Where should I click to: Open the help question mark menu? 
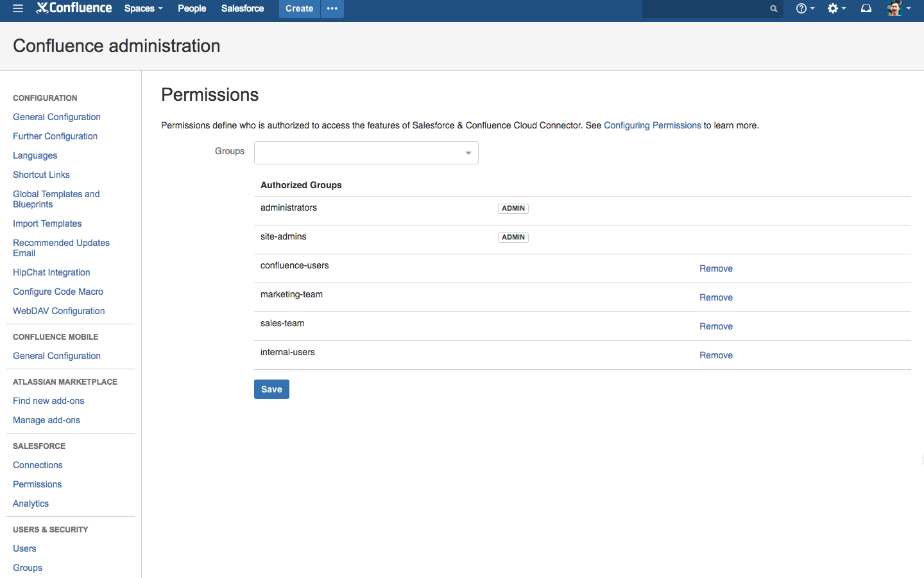click(x=805, y=8)
